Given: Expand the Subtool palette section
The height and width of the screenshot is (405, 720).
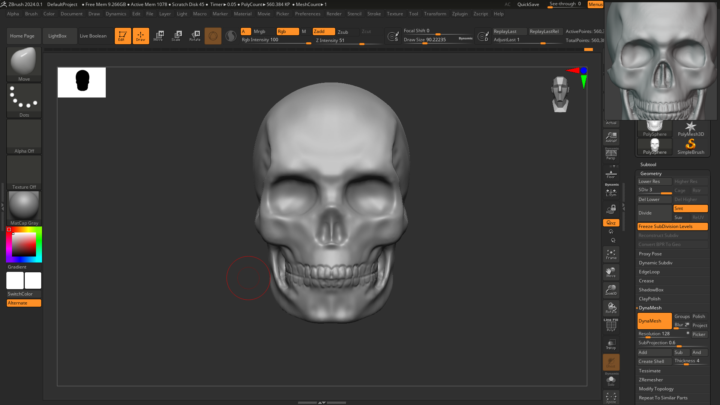Looking at the screenshot, I should [648, 164].
